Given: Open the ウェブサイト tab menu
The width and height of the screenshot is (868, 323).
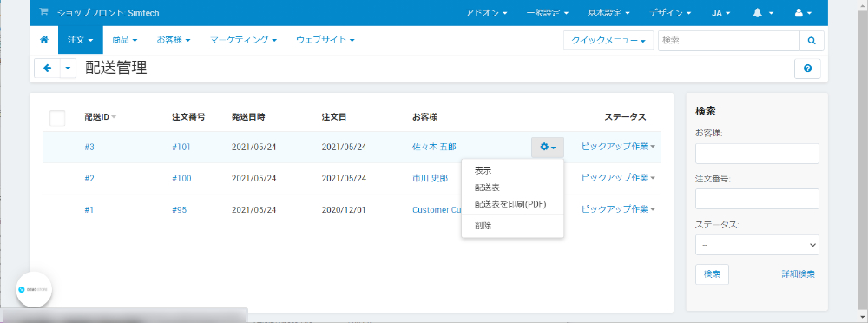Looking at the screenshot, I should [325, 40].
